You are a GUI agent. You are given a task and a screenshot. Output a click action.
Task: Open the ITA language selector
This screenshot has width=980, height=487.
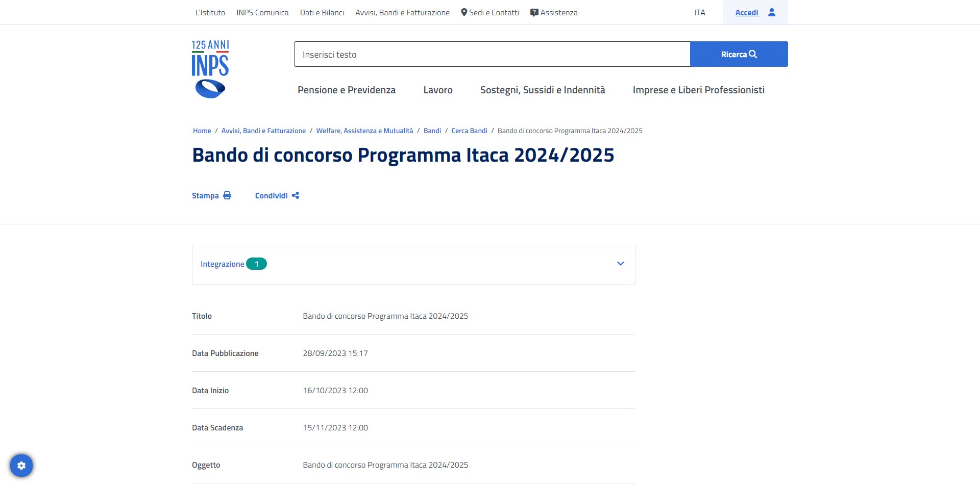coord(700,13)
